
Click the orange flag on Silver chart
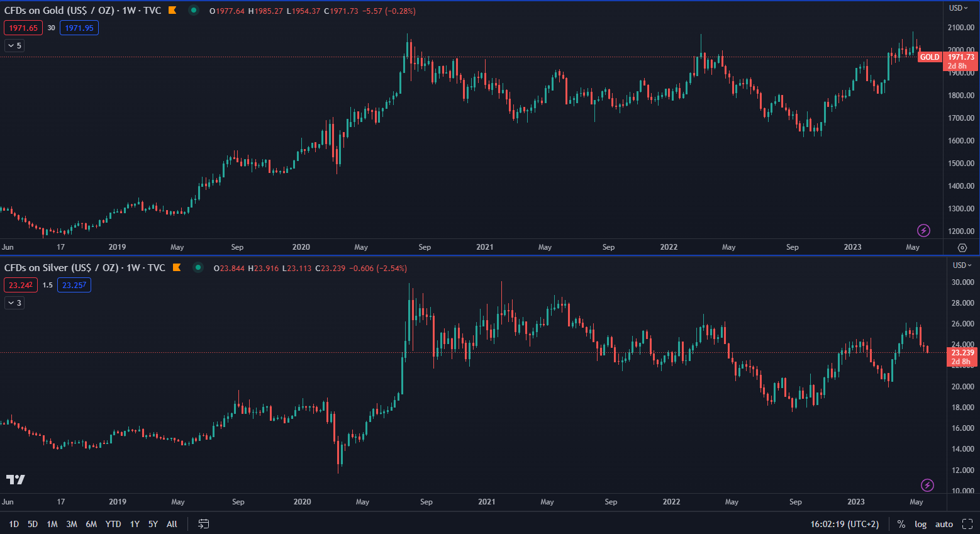tap(177, 267)
